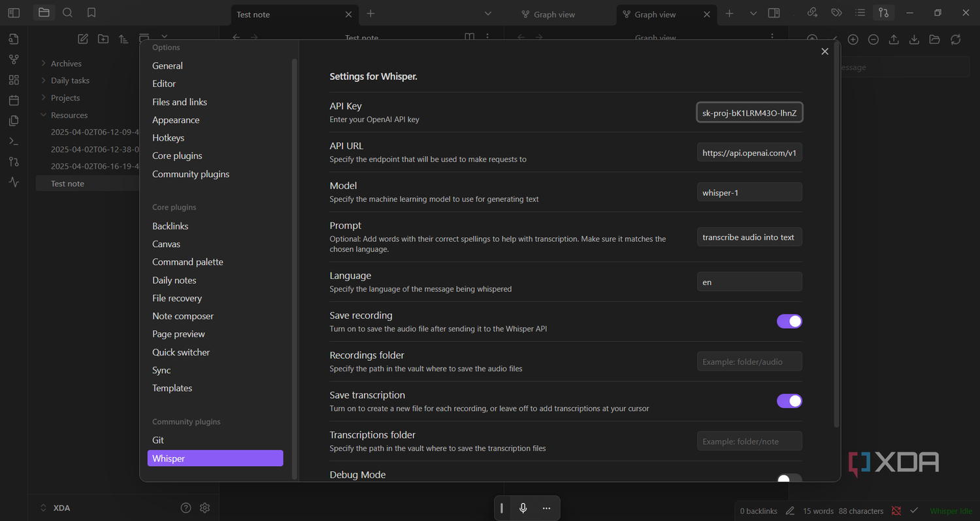Viewport: 980px width, 521px height.
Task: Toggle the left sidebar panel icon
Action: click(14, 12)
